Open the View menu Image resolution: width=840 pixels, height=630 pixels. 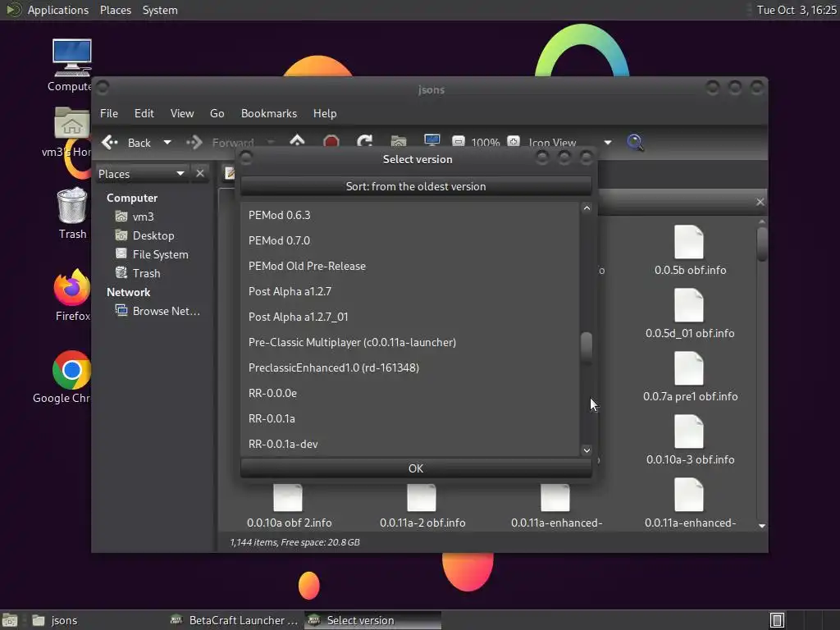coord(181,113)
